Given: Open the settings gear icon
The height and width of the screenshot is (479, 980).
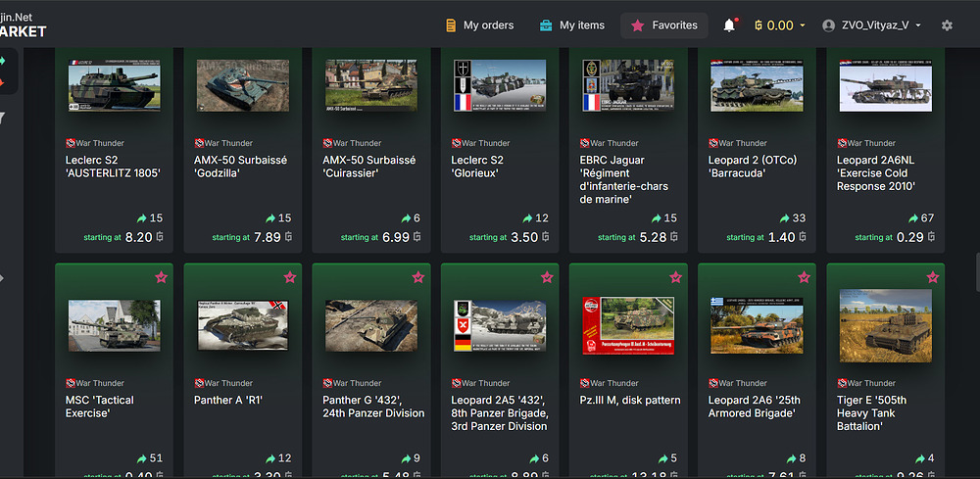Looking at the screenshot, I should (x=947, y=25).
